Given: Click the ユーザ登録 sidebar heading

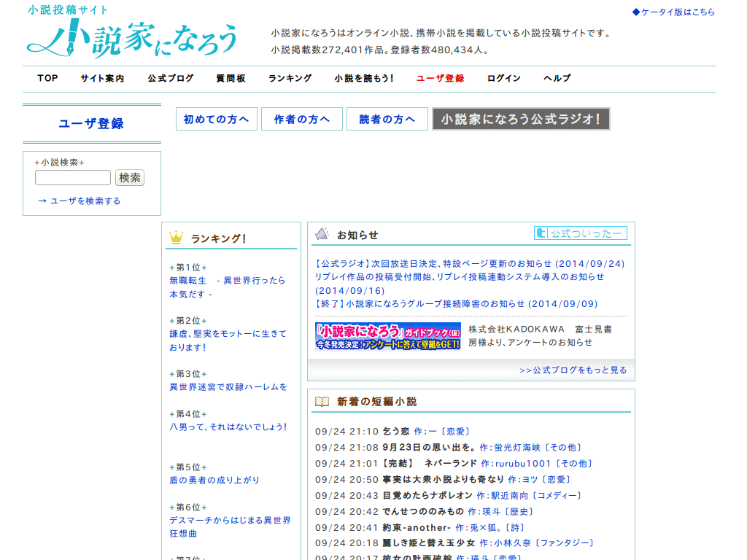Looking at the screenshot, I should (x=91, y=124).
